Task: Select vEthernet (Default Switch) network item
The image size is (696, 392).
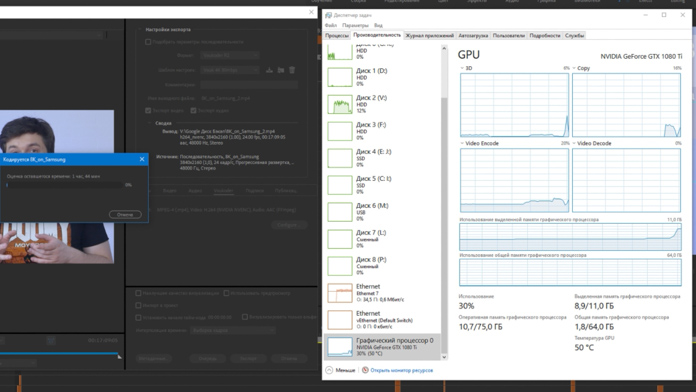Action: pyautogui.click(x=384, y=320)
